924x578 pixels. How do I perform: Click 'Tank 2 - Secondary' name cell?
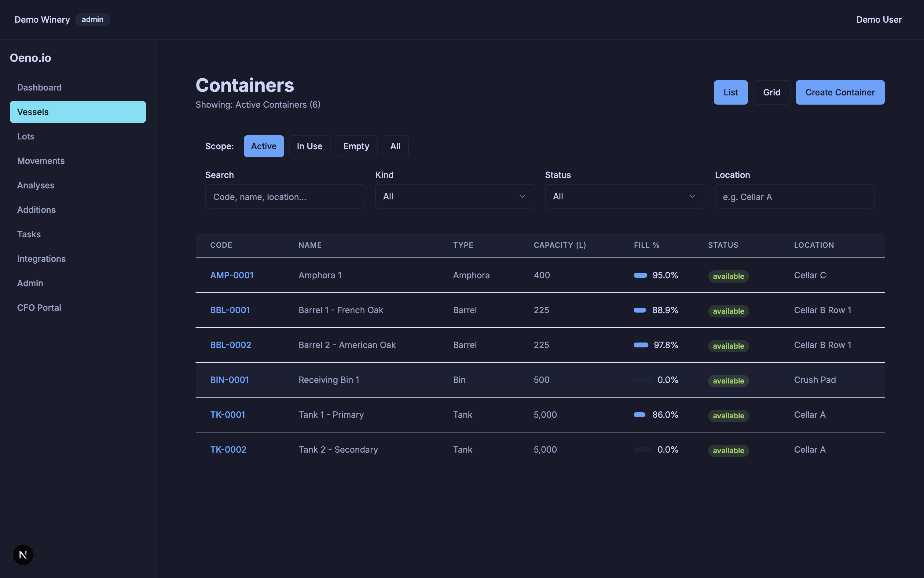click(338, 450)
